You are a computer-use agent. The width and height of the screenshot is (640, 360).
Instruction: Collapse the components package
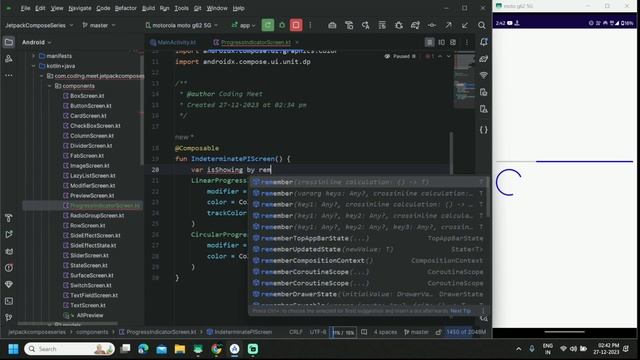(50, 86)
